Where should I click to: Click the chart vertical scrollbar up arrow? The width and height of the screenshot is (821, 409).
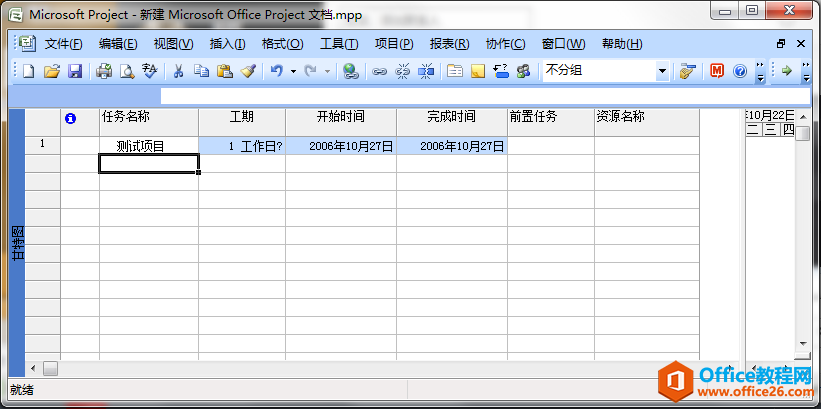click(803, 116)
